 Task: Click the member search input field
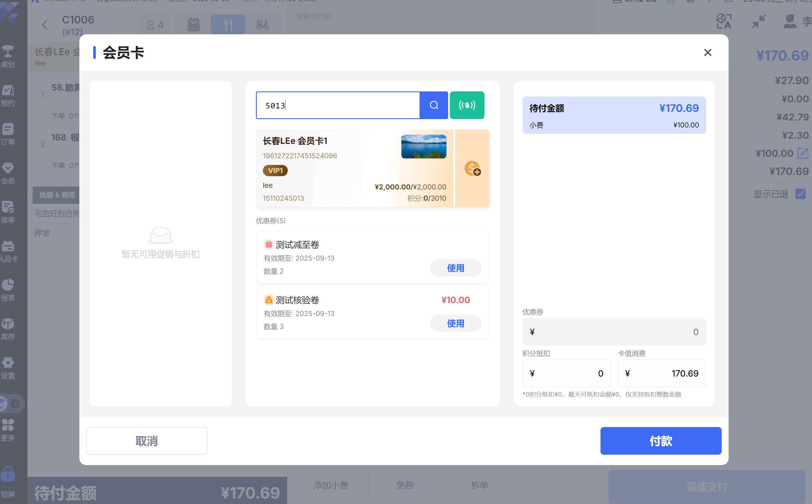[x=337, y=105]
